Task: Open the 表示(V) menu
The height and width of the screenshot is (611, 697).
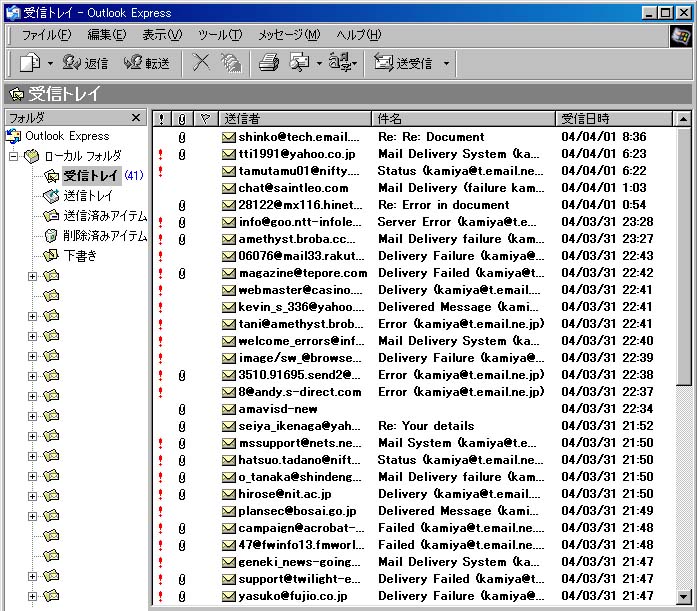Action: pyautogui.click(x=162, y=35)
